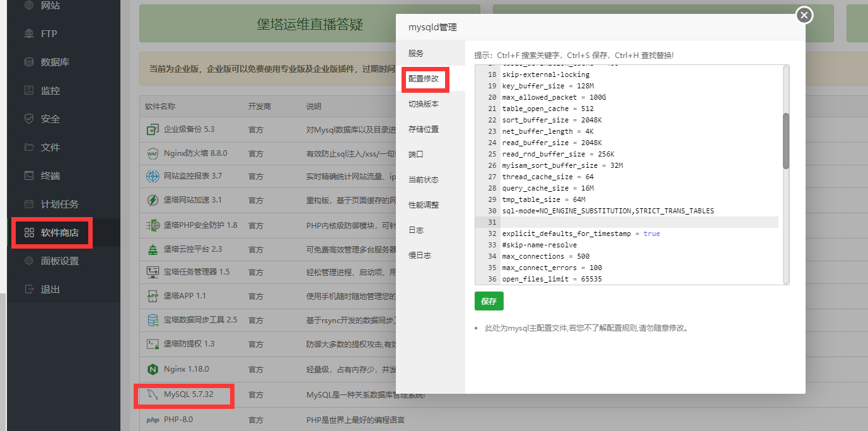The width and height of the screenshot is (868, 431).
Task: Click the MySQL 5.7.32 dolphin icon
Action: pyautogui.click(x=153, y=395)
